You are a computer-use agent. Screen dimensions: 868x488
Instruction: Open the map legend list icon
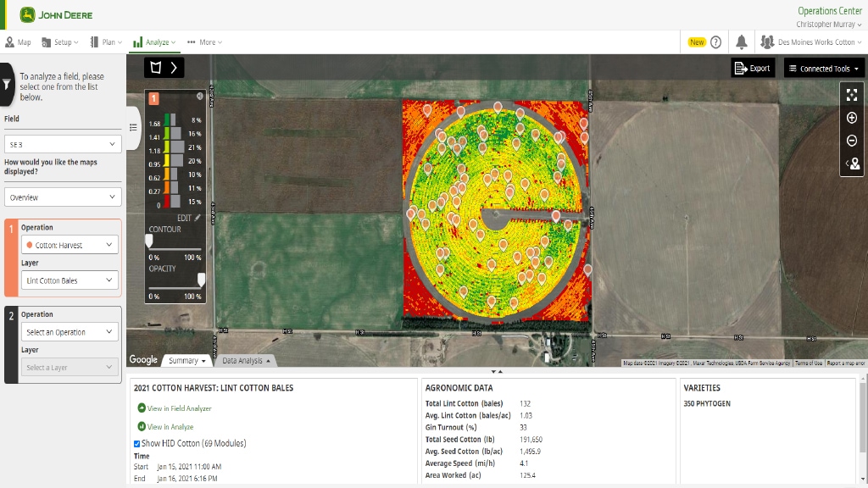coord(133,127)
